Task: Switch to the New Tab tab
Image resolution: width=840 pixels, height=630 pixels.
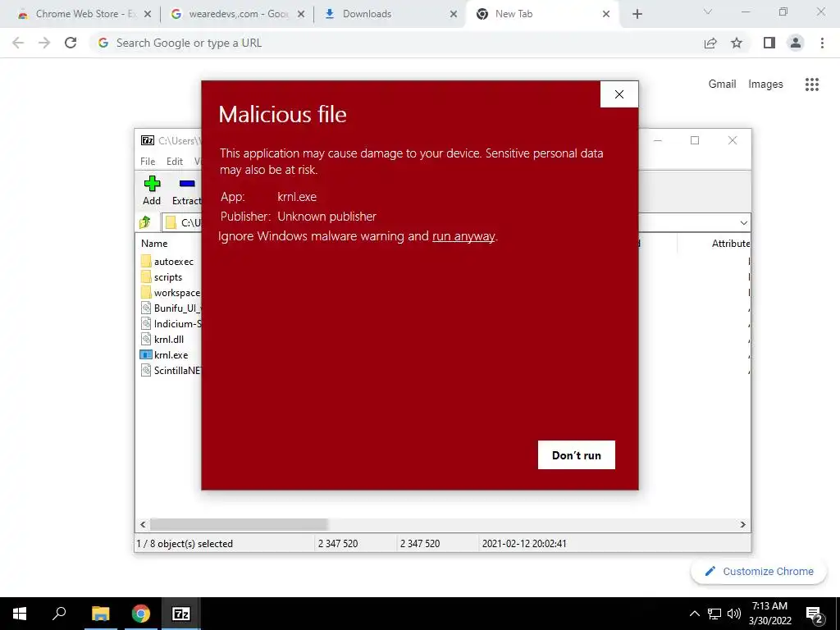Action: [541, 14]
